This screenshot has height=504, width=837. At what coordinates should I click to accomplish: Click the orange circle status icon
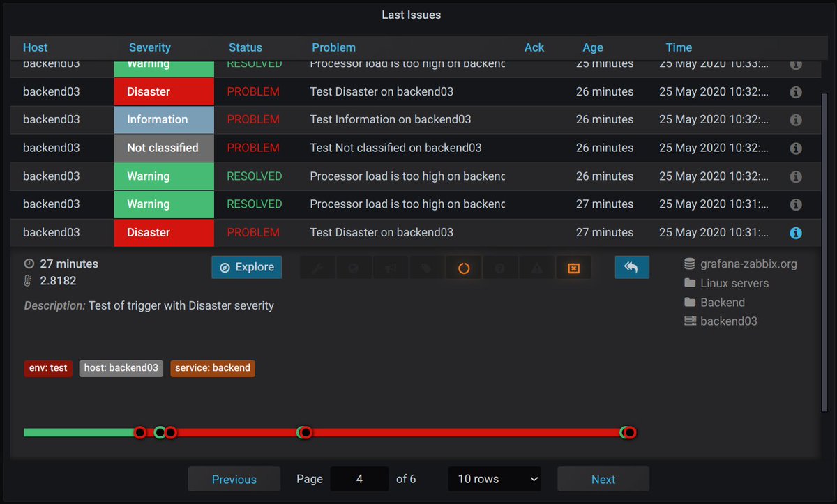(x=464, y=268)
